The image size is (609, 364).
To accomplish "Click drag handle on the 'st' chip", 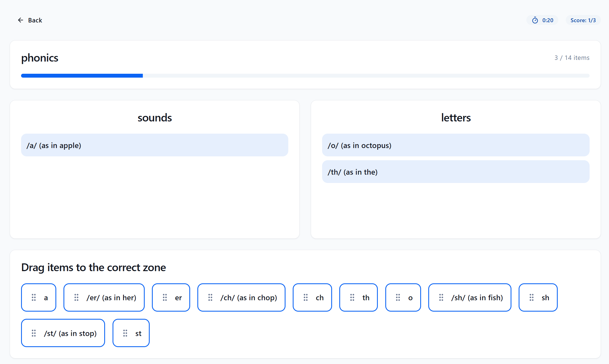I will click(x=125, y=333).
